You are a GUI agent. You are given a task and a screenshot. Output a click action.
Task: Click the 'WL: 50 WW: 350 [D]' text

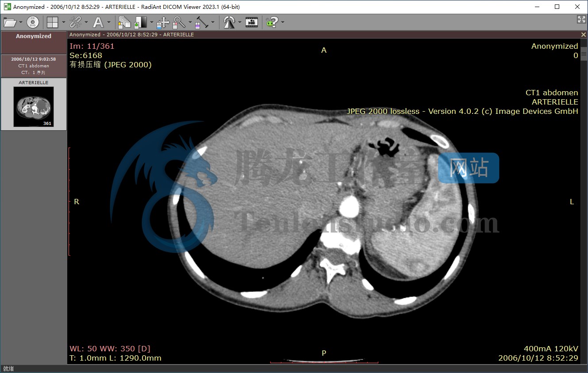click(110, 349)
